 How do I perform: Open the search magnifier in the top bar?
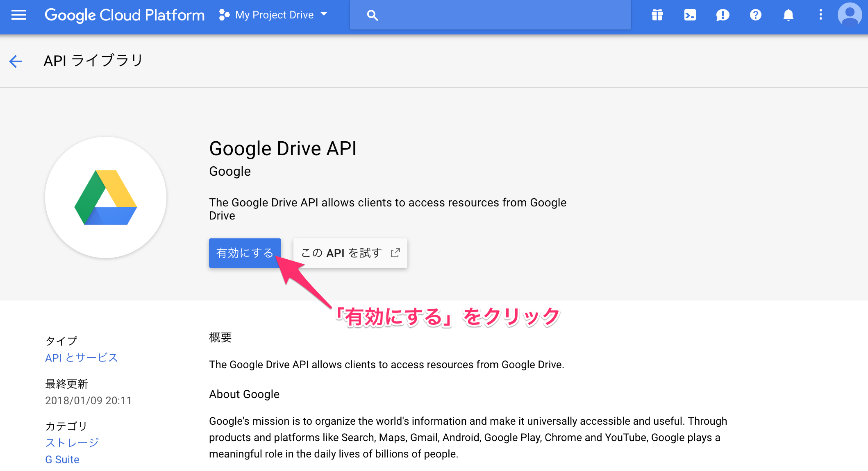tap(372, 15)
